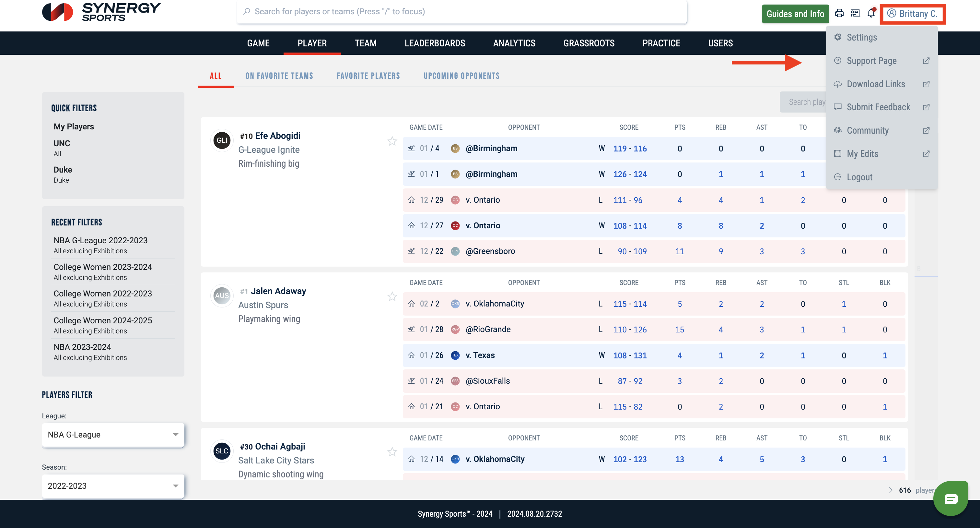Click Logout in the user menu
This screenshot has height=528, width=980.
[881, 177]
